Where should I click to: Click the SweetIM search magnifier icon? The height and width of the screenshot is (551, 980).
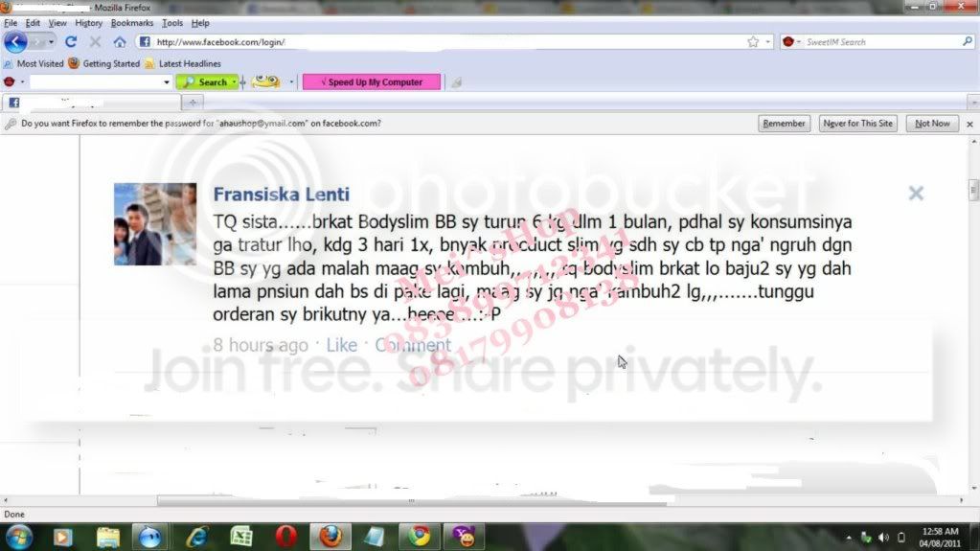point(967,41)
